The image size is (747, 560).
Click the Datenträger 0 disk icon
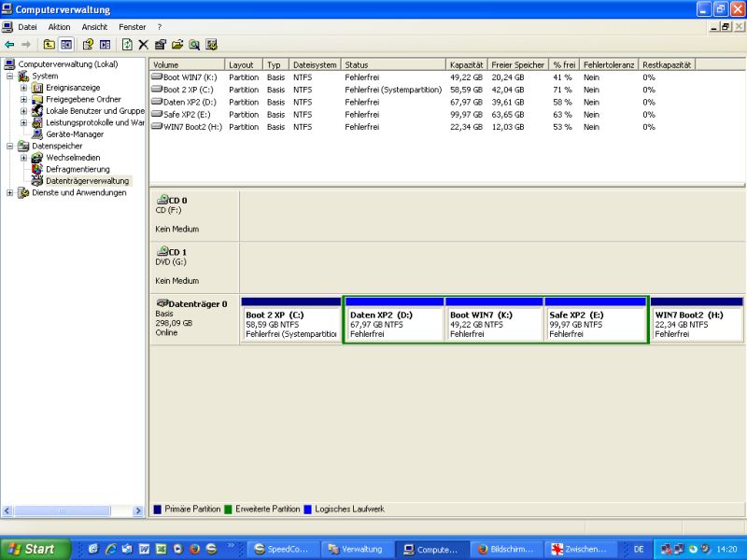coord(162,302)
